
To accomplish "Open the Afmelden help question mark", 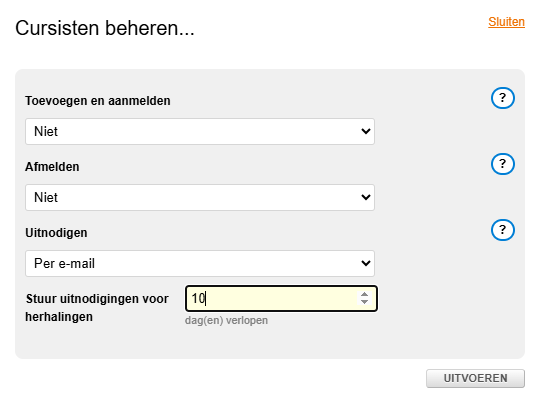I will click(503, 164).
